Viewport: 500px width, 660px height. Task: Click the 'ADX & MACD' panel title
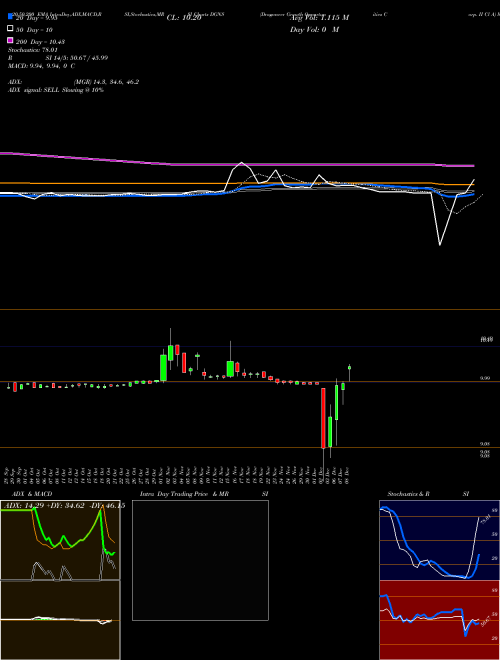(32, 494)
